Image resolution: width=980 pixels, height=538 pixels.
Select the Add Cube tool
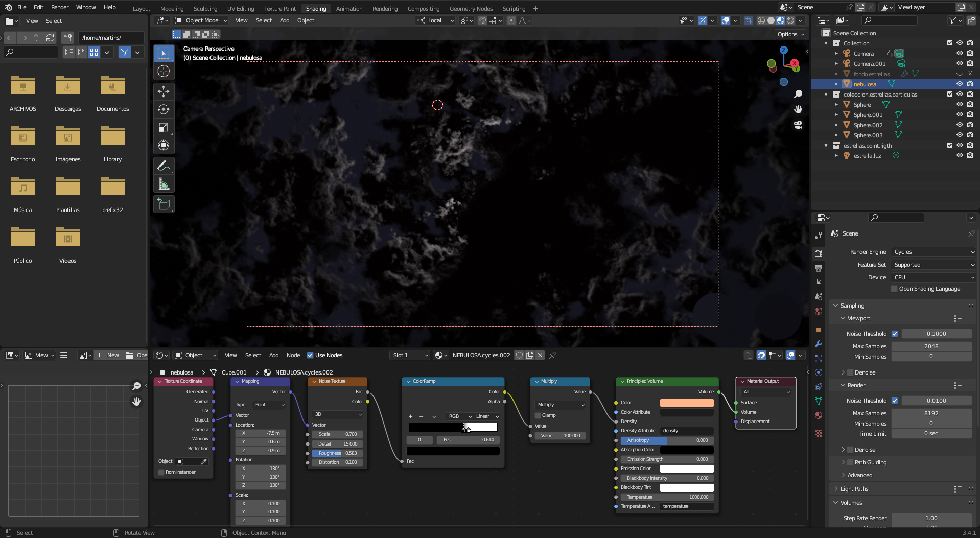point(164,204)
